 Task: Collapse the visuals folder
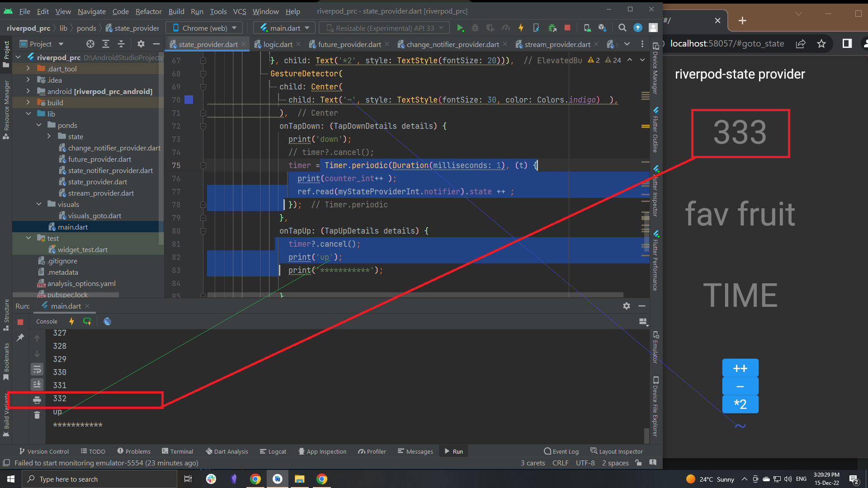click(38, 204)
